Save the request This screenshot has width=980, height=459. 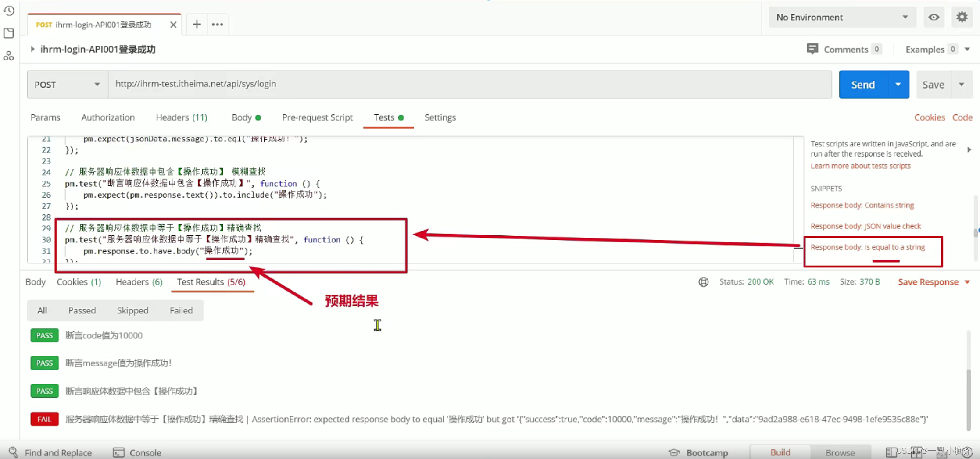933,84
